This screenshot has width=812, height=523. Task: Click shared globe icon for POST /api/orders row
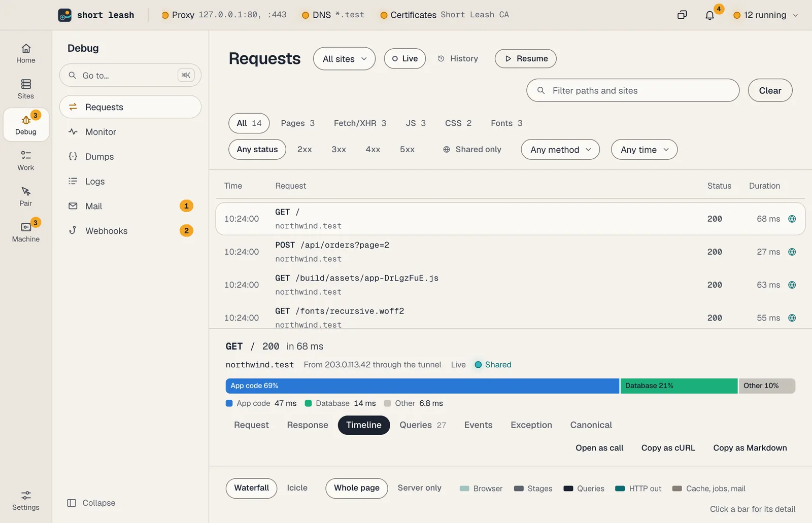[792, 252]
